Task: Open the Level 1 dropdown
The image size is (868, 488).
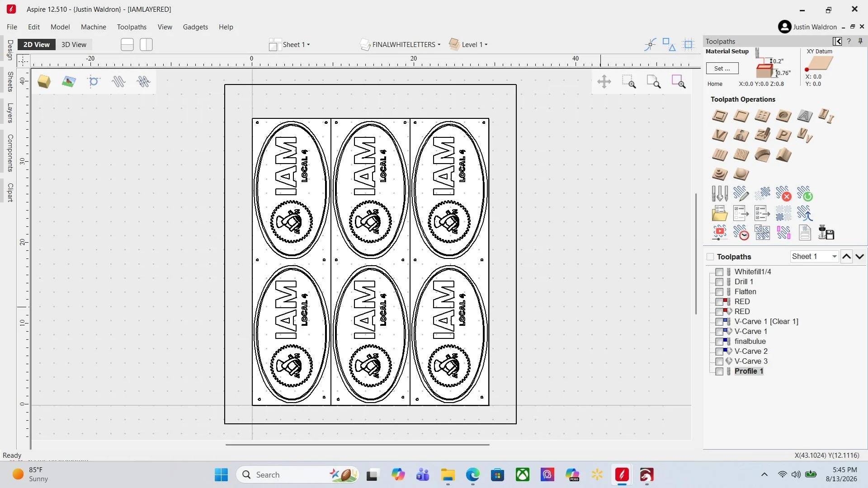Action: pos(468,44)
